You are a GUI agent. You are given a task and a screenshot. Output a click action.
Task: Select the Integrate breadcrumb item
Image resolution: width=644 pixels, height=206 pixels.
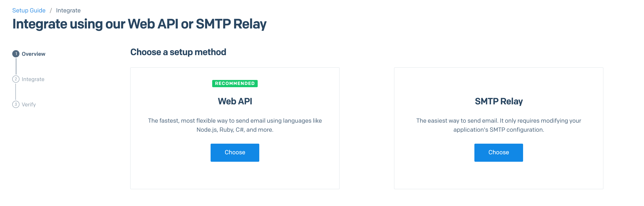(x=68, y=10)
